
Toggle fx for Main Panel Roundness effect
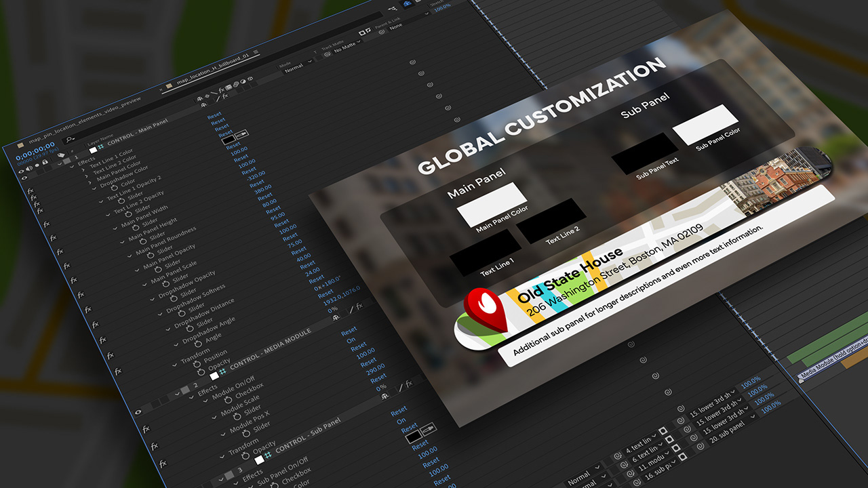(x=74, y=280)
